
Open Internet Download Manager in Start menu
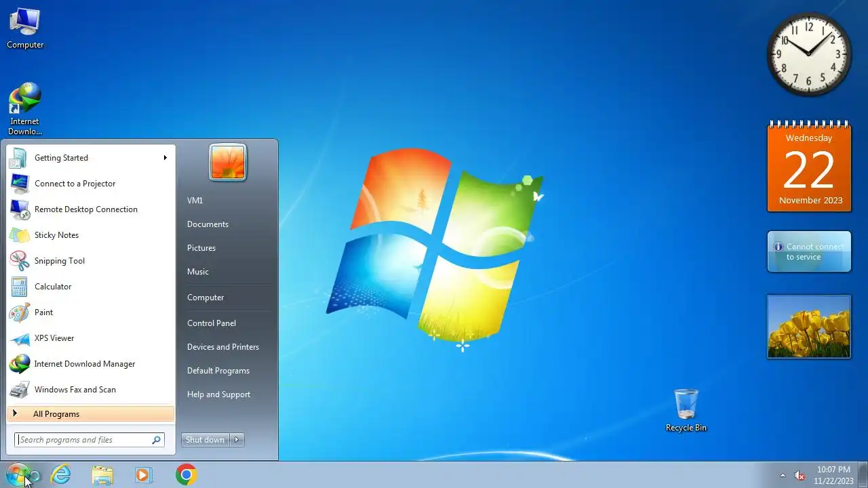[x=91, y=364]
